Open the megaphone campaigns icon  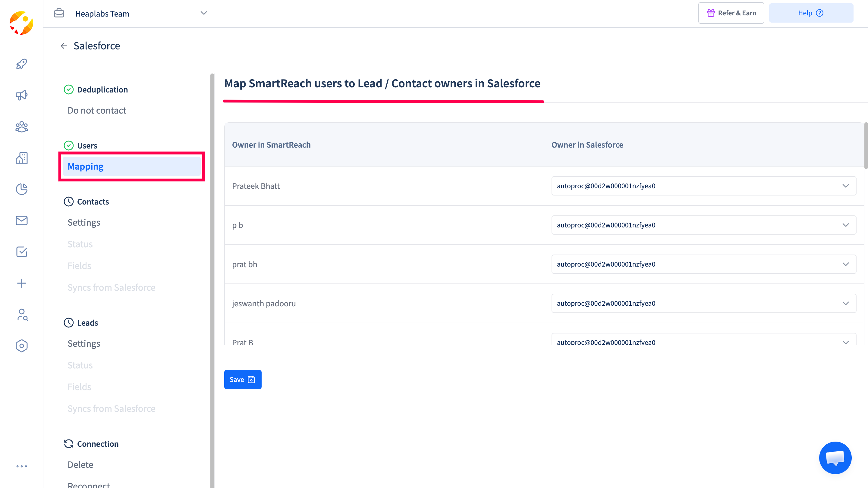[22, 95]
